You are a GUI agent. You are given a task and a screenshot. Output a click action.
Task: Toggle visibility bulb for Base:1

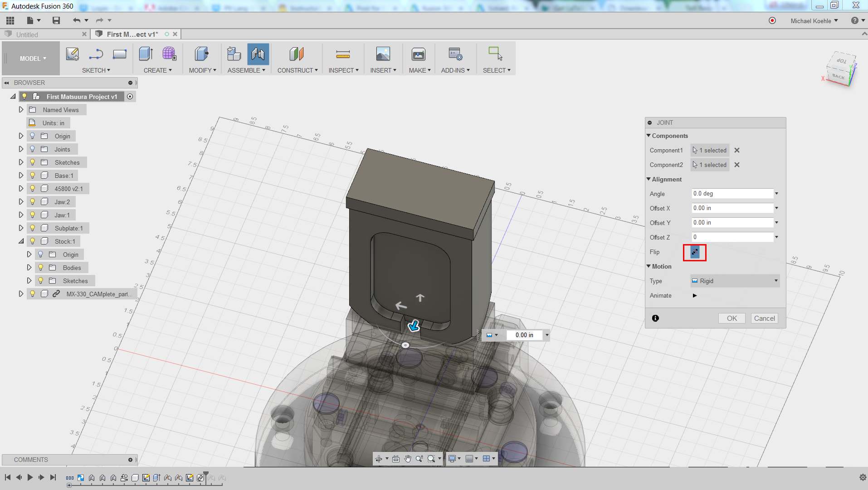33,176
